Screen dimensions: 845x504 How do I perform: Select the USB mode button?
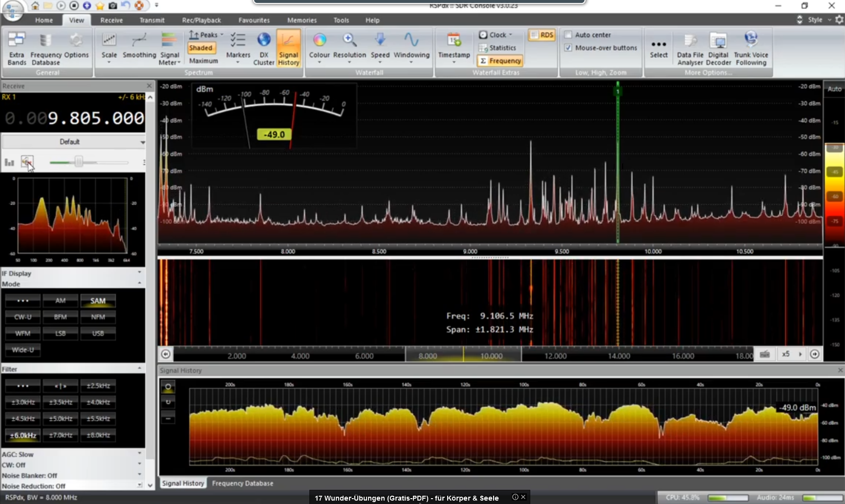(98, 334)
